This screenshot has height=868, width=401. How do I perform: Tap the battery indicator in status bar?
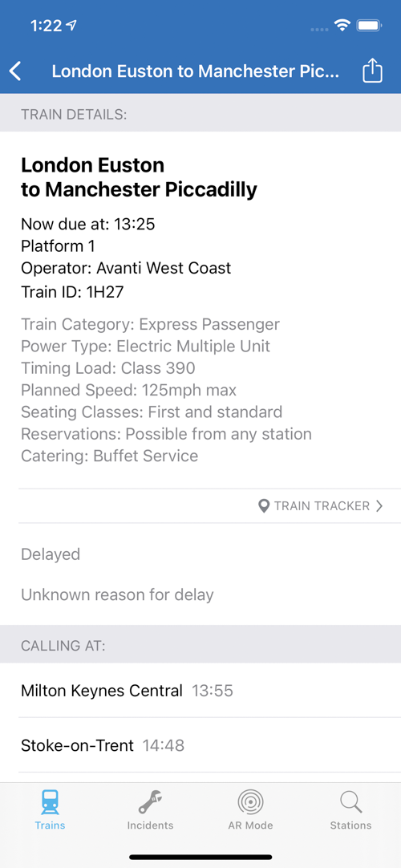pyautogui.click(x=369, y=26)
